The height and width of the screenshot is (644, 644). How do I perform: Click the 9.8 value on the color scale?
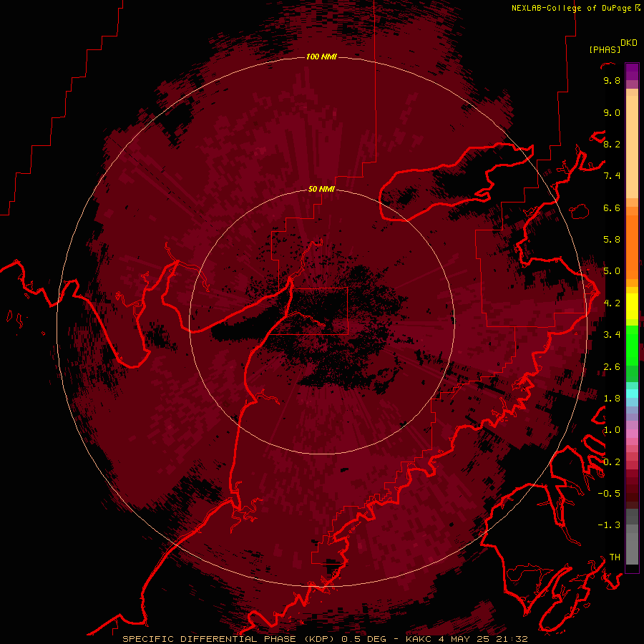tap(612, 81)
